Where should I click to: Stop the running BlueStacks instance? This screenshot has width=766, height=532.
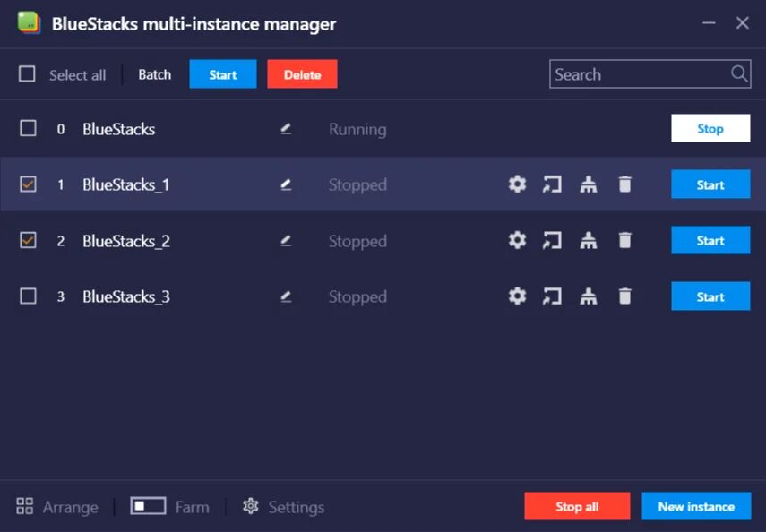[710, 128]
